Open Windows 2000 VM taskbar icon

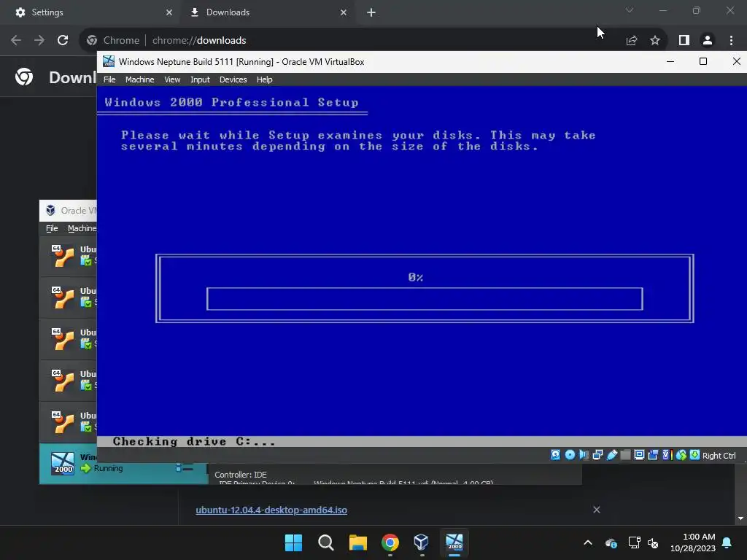pos(454,542)
